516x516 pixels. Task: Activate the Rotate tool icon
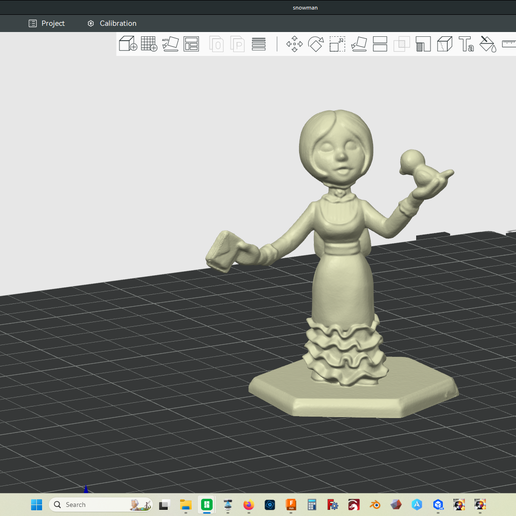[x=316, y=44]
